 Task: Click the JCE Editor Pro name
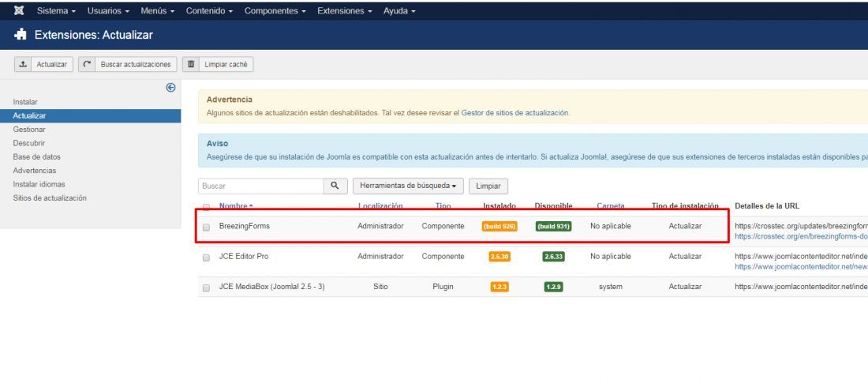(244, 257)
